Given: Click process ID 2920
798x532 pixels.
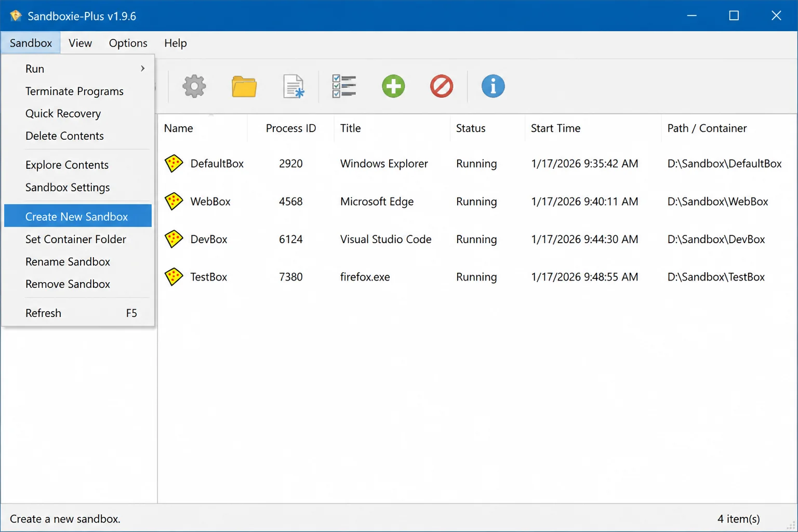Looking at the screenshot, I should (290, 164).
